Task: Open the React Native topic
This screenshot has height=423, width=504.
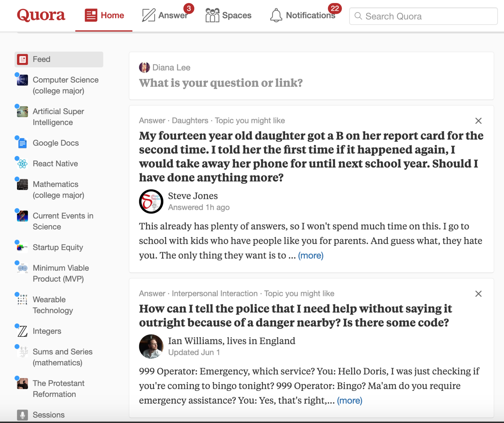Action: pos(55,164)
